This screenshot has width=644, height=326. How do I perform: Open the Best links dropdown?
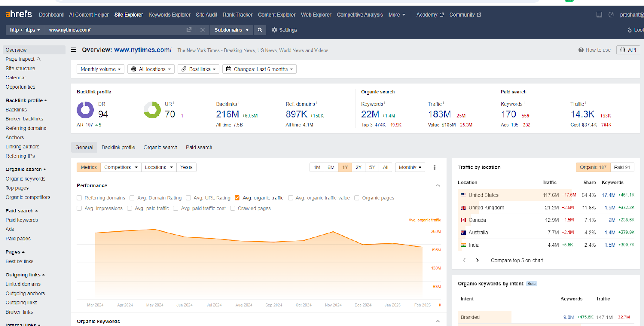pos(198,69)
